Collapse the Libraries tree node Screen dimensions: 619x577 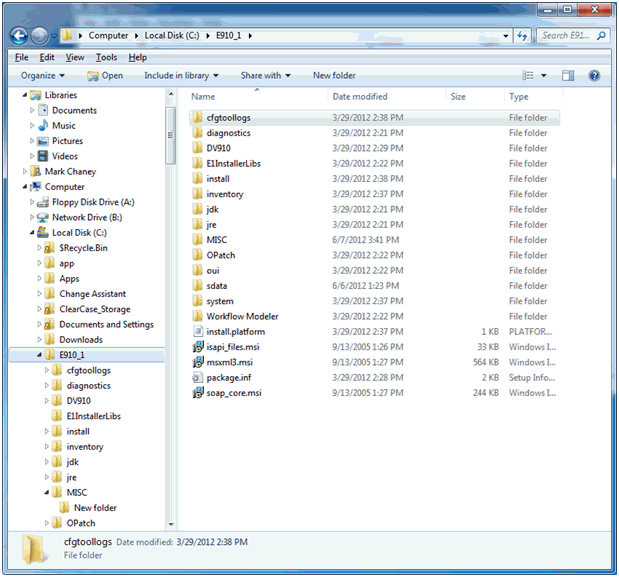[x=25, y=95]
